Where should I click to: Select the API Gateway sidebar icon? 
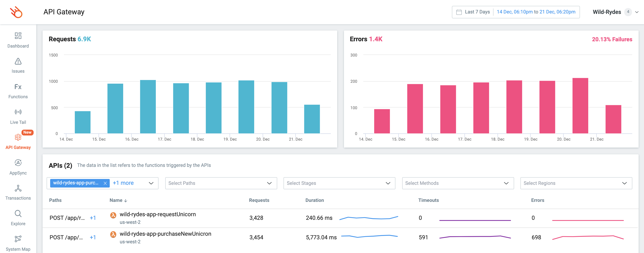18,137
